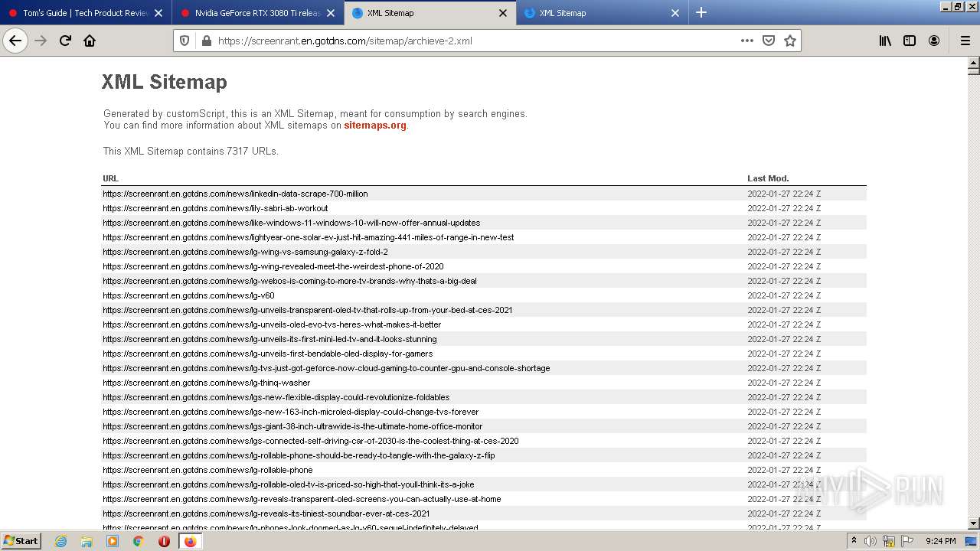Close the Tom's Guide tab

158,13
